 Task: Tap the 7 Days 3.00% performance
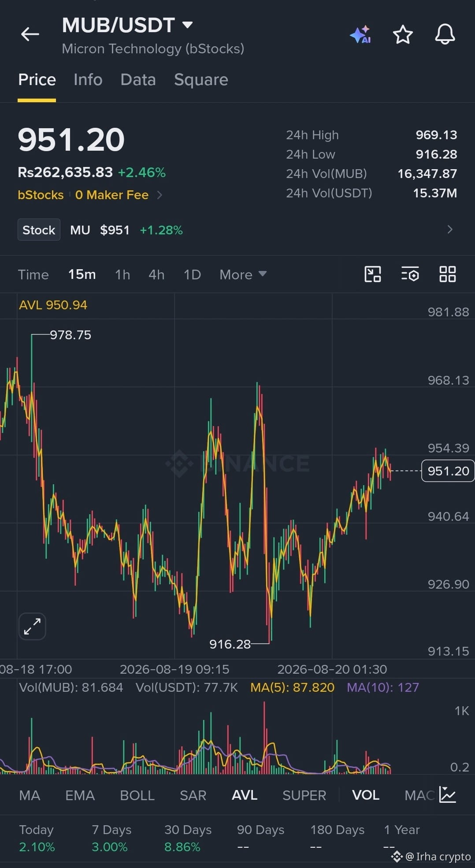coord(111,838)
